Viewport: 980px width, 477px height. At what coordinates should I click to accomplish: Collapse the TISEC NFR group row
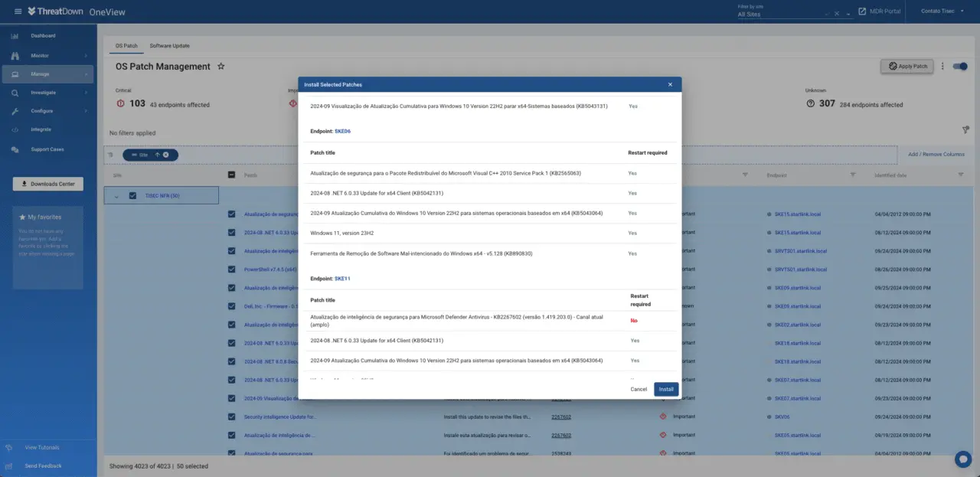(x=116, y=196)
